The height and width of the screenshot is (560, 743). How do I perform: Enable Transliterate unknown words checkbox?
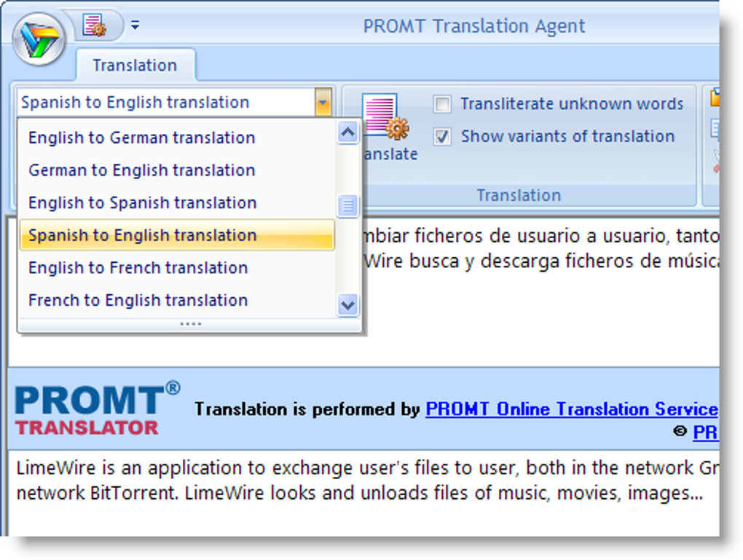[x=442, y=103]
